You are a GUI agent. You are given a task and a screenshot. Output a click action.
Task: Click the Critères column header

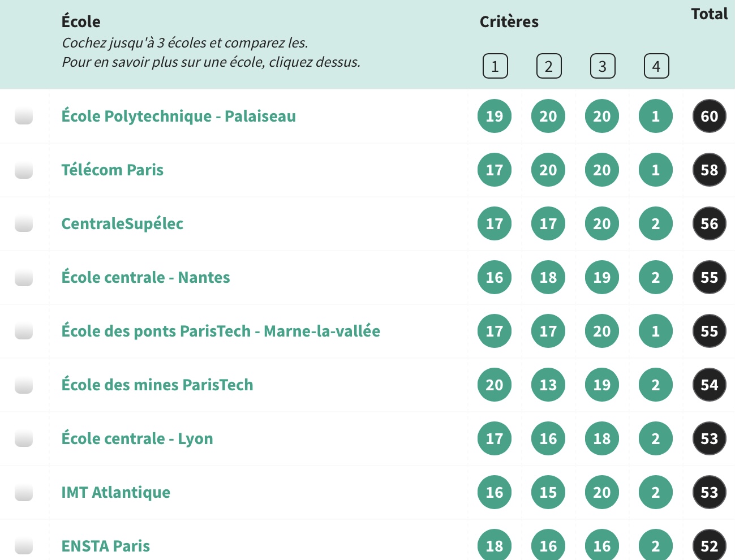point(509,21)
